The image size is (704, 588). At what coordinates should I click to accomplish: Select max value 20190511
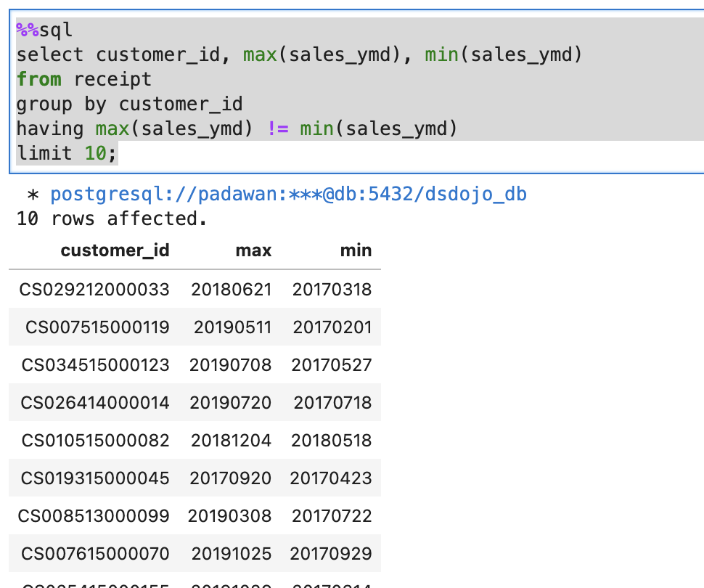pos(232,327)
